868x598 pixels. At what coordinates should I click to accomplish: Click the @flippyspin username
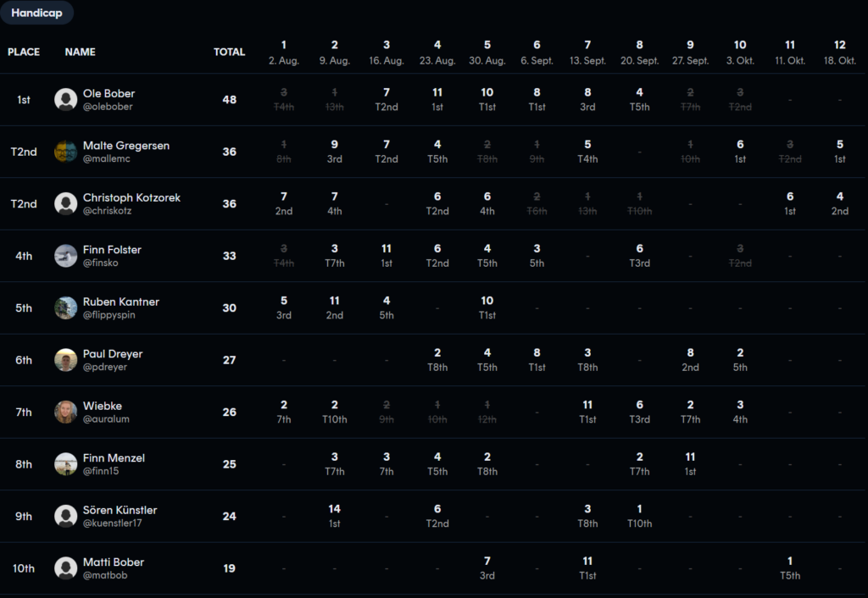coord(108,315)
